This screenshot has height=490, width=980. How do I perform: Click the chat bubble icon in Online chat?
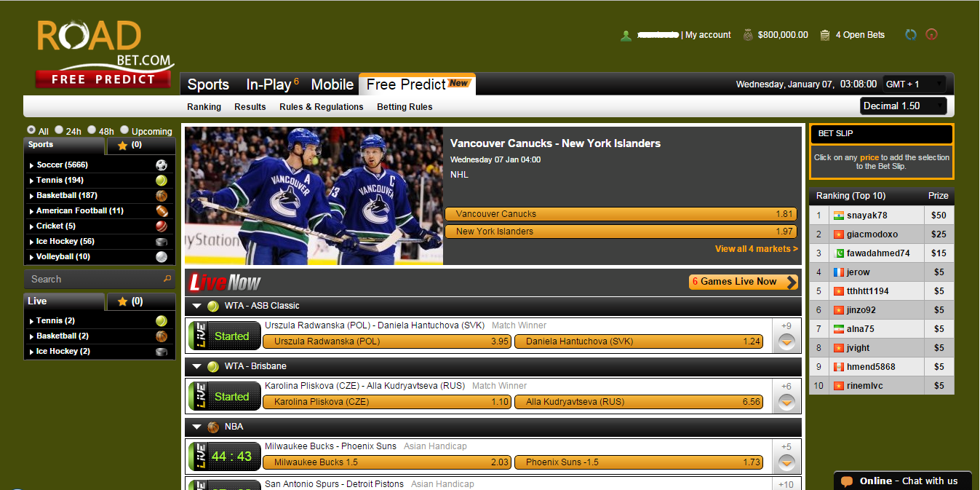pos(846,481)
